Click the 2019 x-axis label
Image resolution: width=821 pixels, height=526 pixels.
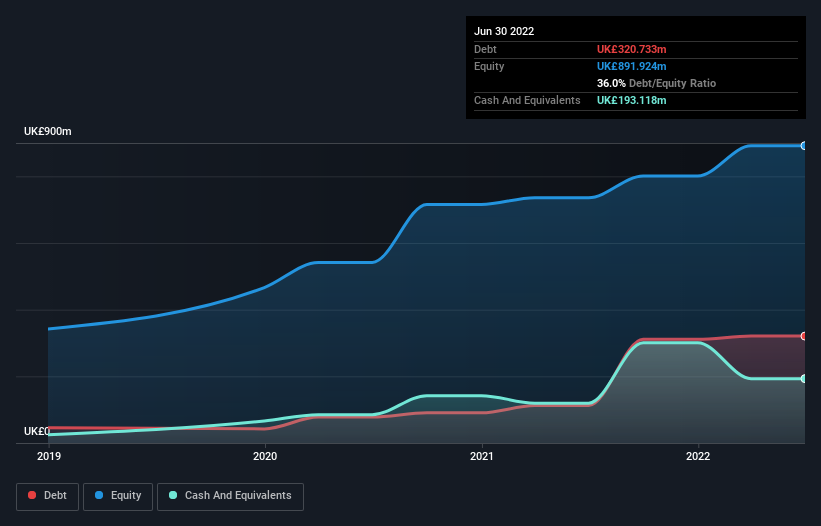click(x=49, y=456)
